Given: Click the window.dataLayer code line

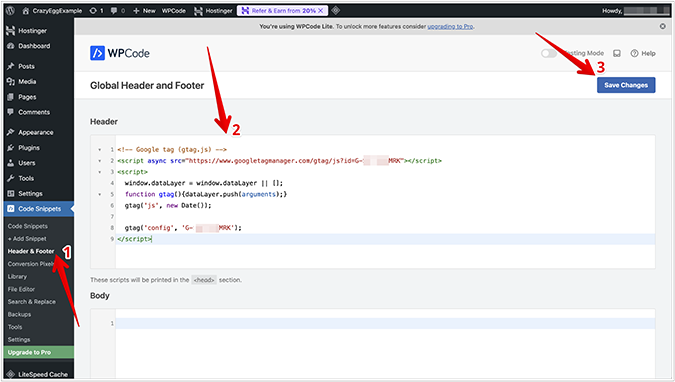Looking at the screenshot, I should click(x=204, y=183).
